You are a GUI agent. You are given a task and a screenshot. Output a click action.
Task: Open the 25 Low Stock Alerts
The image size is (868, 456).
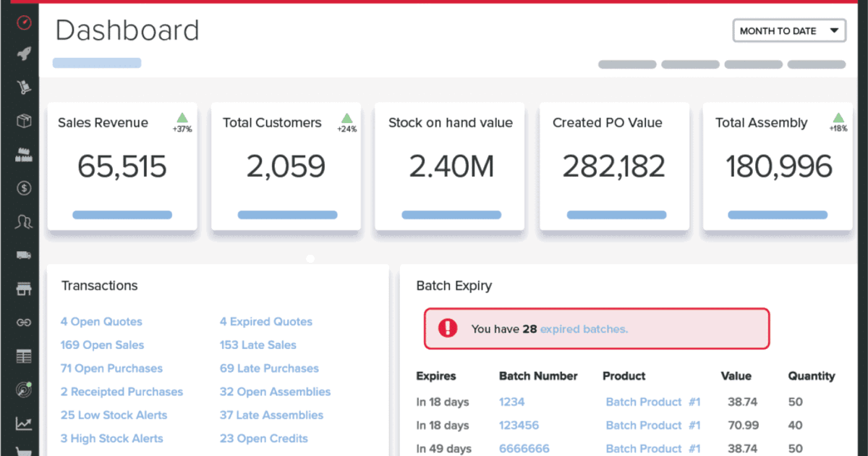pyautogui.click(x=114, y=415)
